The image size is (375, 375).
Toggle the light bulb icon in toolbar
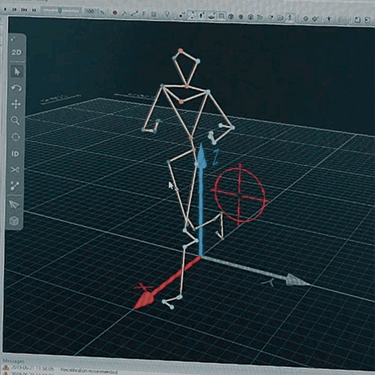167,14
